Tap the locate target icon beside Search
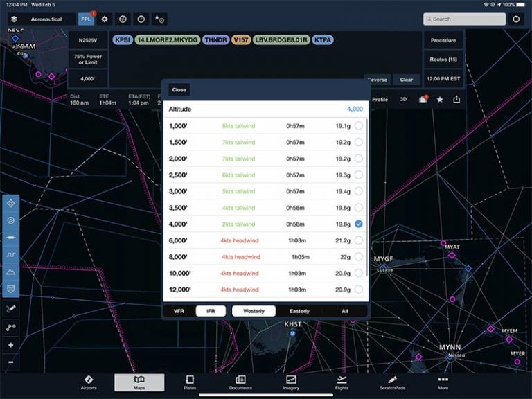532x399 pixels. 516,19
